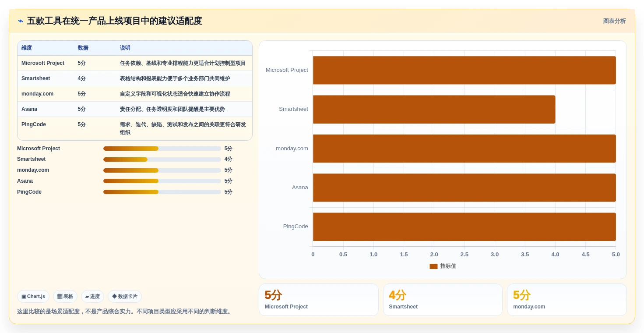644x333 pixels.
Task: Click the 指标值 legend text
Action: point(448,266)
